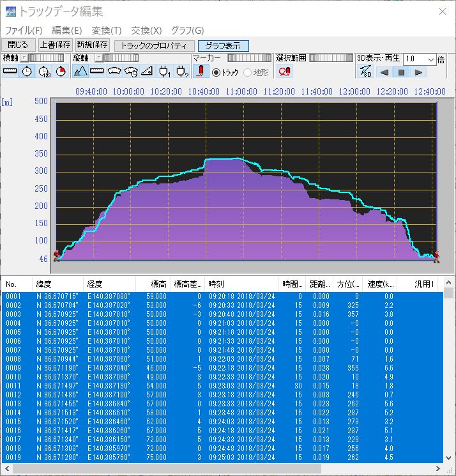Click the table scrollbar up arrow
Image resolution: width=456 pixels, height=476 pixels.
pyautogui.click(x=448, y=283)
